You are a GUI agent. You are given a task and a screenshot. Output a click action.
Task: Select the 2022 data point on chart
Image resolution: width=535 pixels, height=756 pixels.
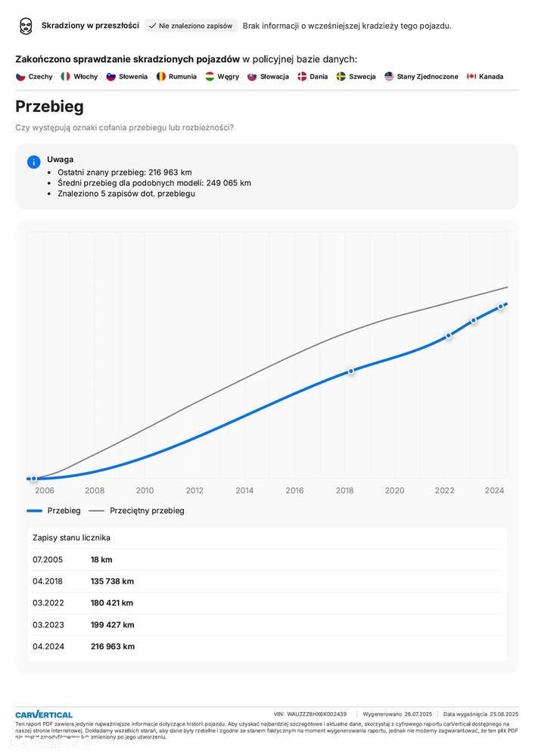pos(449,334)
